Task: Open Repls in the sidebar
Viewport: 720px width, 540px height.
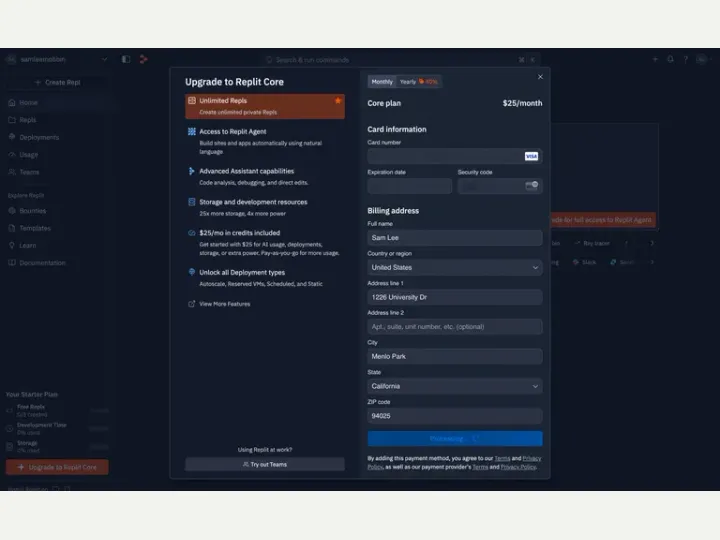Action: pos(57,120)
